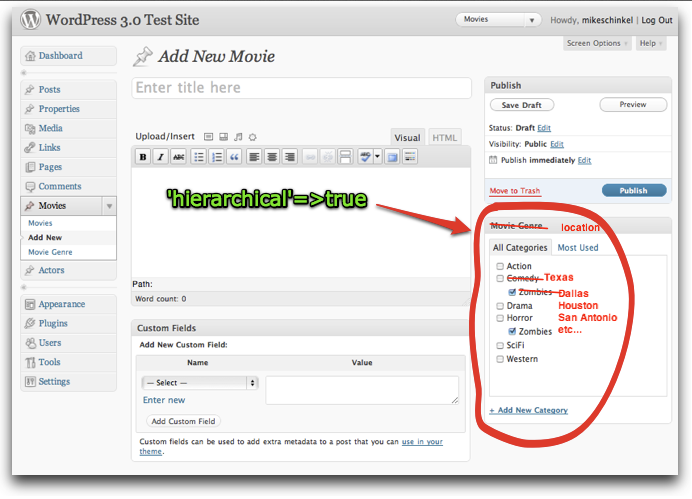Screen dimensions: 692x499
Task: Open the custom field Select dropdown
Action: point(200,383)
